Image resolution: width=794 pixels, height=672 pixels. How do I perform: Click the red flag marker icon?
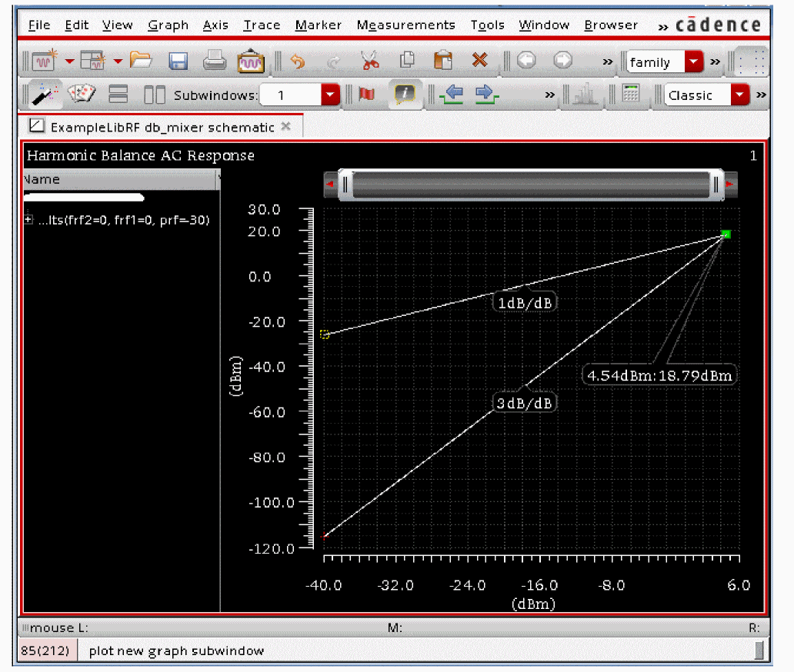(x=367, y=95)
